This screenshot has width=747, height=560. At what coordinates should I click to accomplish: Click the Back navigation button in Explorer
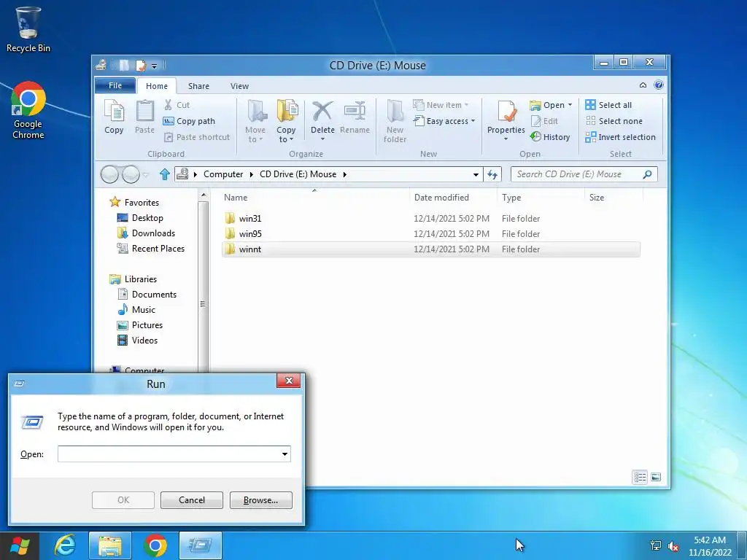[x=109, y=174]
